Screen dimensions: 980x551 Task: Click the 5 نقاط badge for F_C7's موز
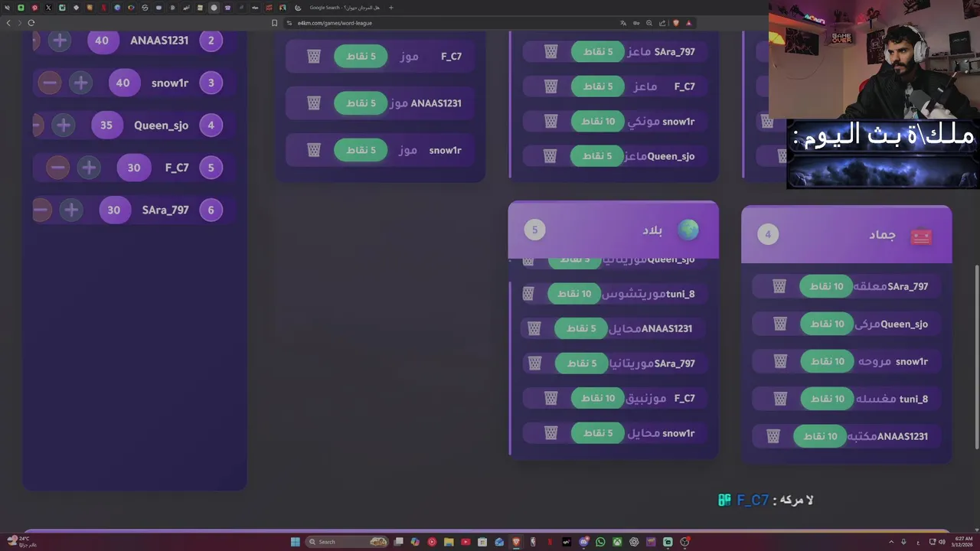point(361,57)
